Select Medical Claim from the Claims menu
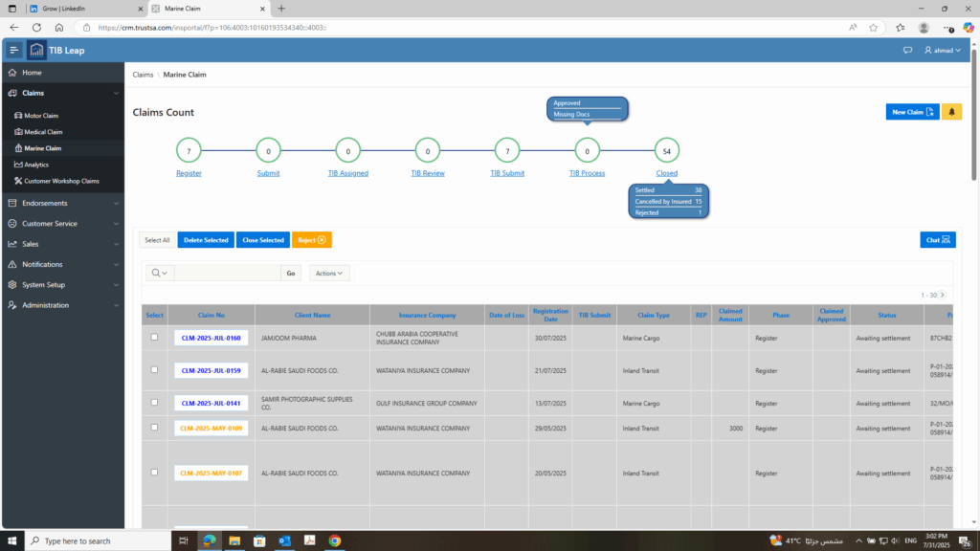This screenshot has height=551, width=980. click(x=44, y=132)
